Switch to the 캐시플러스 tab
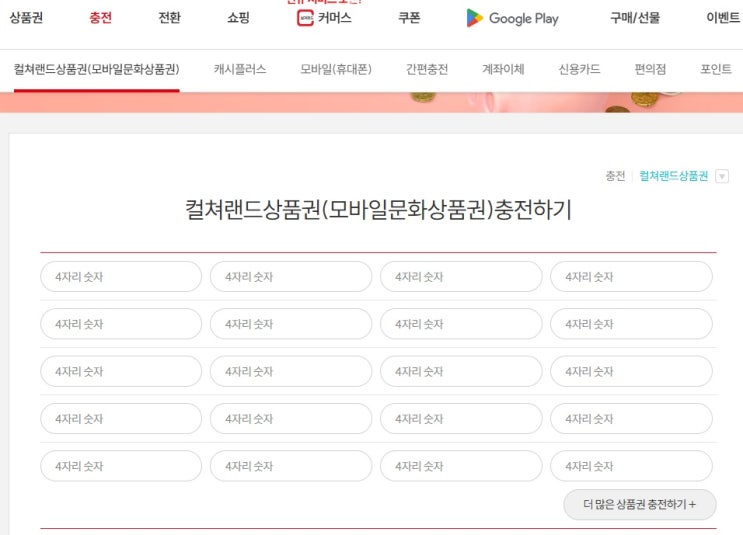 tap(240, 69)
